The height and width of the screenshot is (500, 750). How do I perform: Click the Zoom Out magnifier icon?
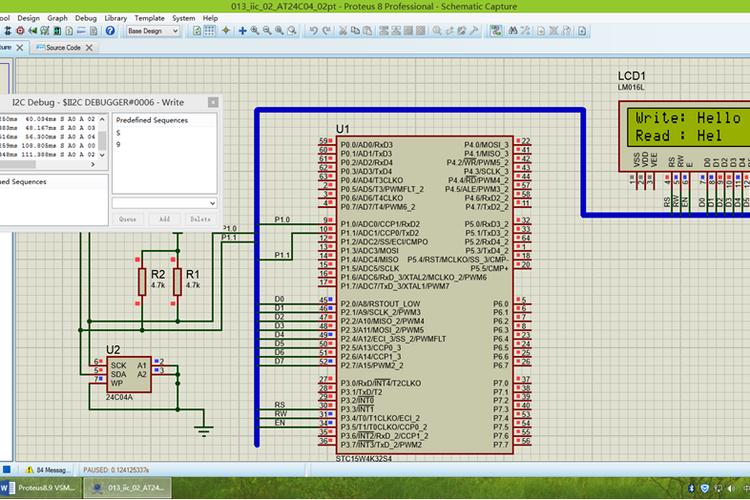pos(267,31)
